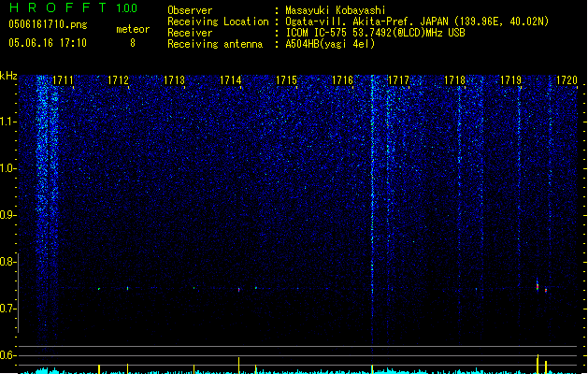Click the yellow intensity spike at 1714
Viewport: 588px width, 374px height.
click(239, 365)
